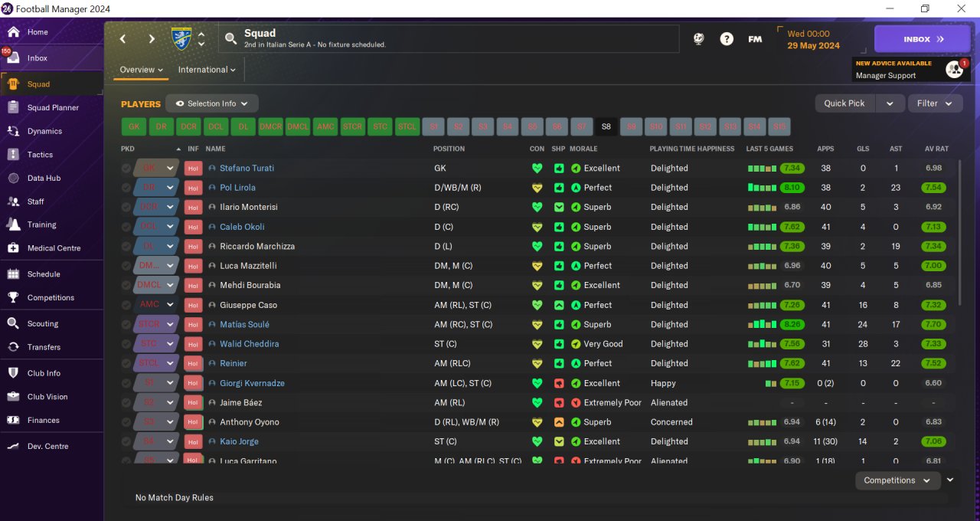Image resolution: width=980 pixels, height=521 pixels.
Task: Open the Schedule screen
Action: 51,274
